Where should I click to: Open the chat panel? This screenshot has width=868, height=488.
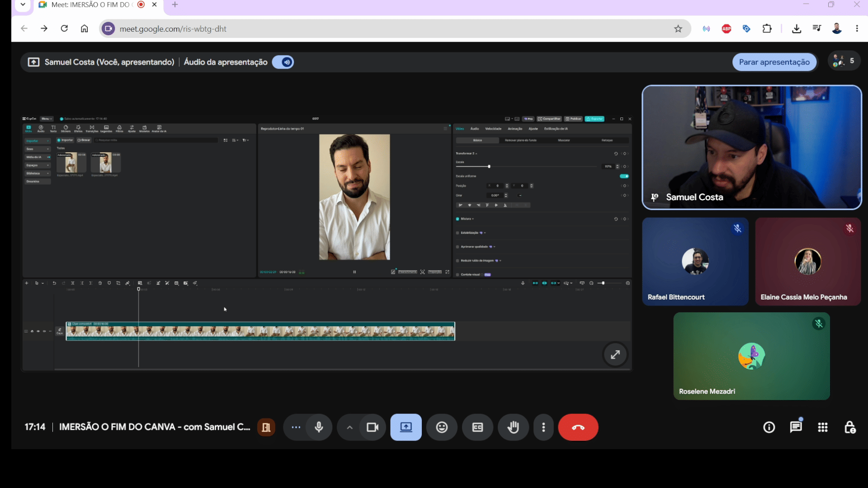(x=796, y=427)
